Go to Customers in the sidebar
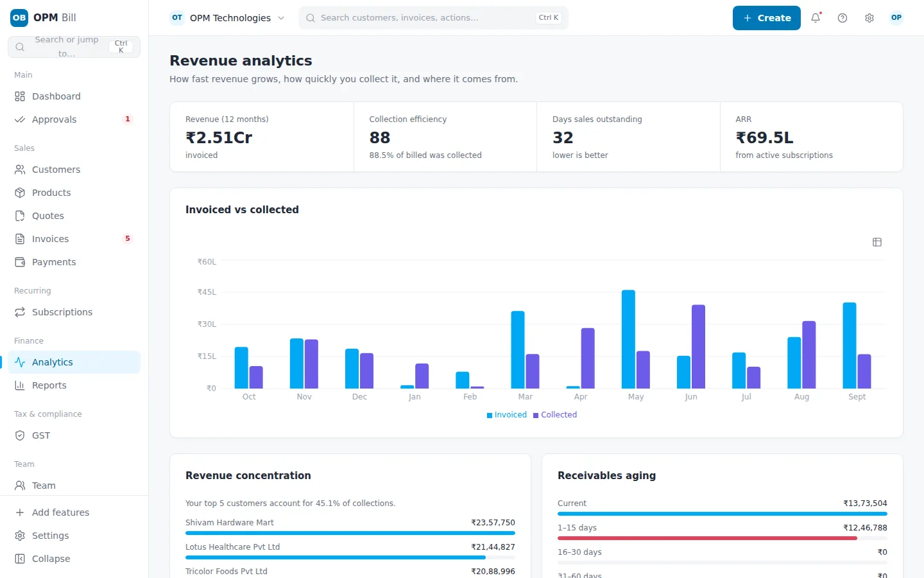 click(74, 170)
